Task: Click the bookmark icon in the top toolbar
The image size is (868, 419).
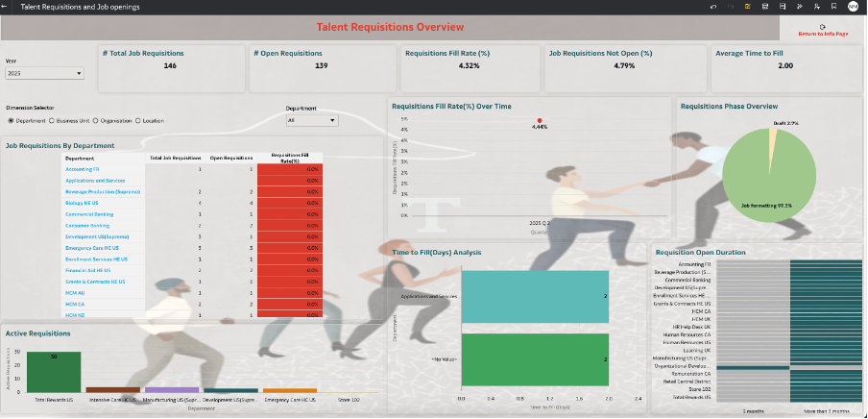Action: [x=833, y=7]
